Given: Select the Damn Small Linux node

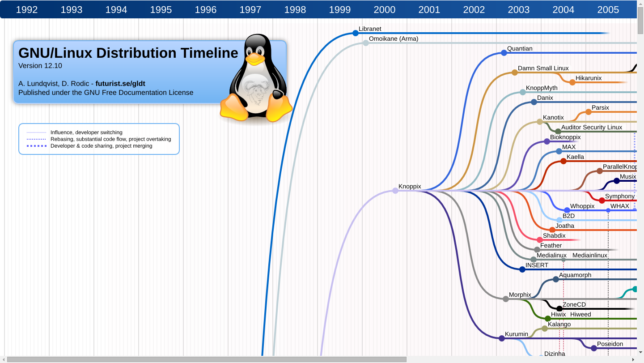Looking at the screenshot, I should [515, 73].
